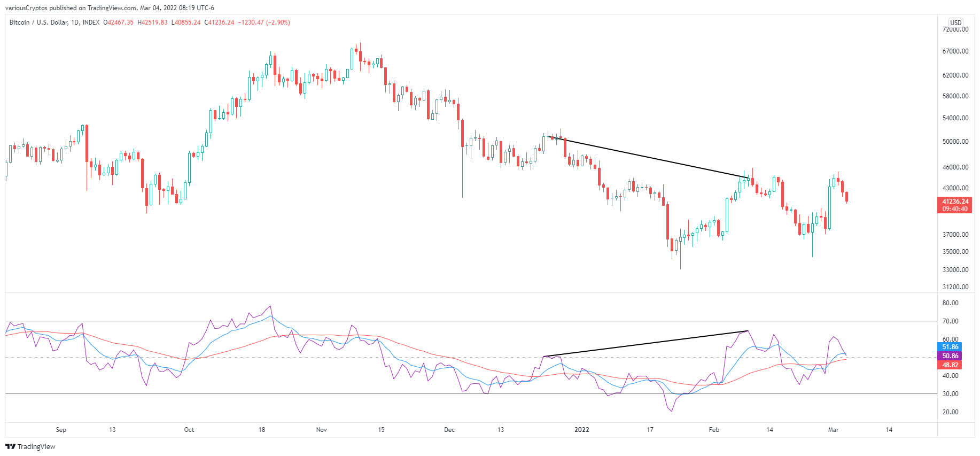Click the Sep date label on time axis
This screenshot has width=980, height=456.
coord(61,430)
